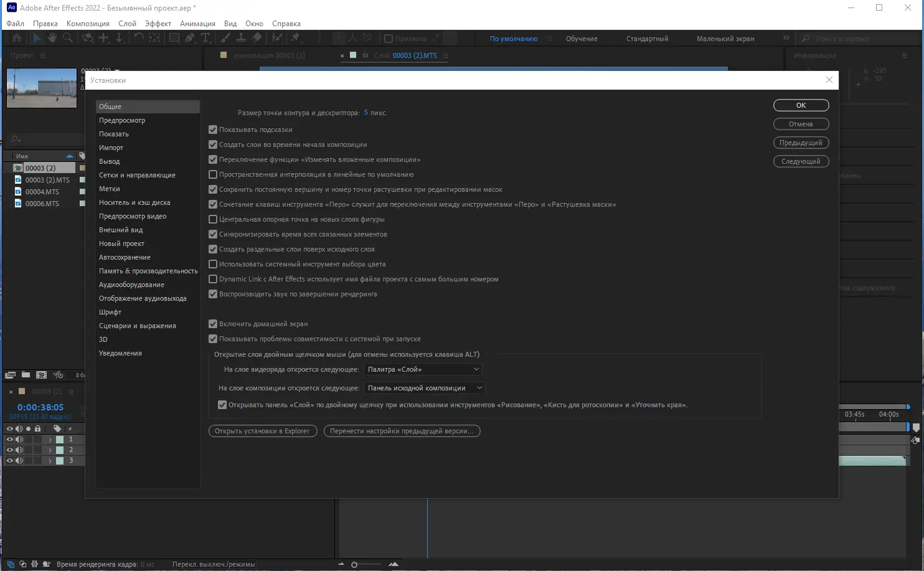Select the Roto Brush tool
This screenshot has width=924, height=571.
coord(276,38)
